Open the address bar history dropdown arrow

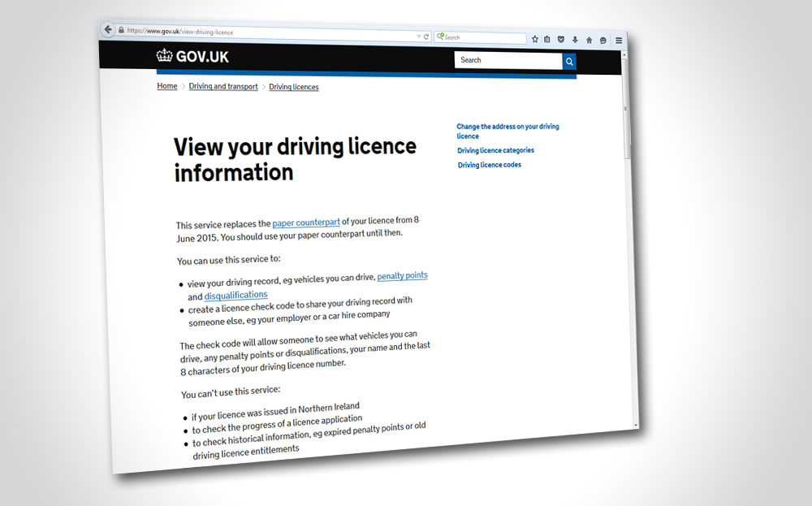coord(419,37)
